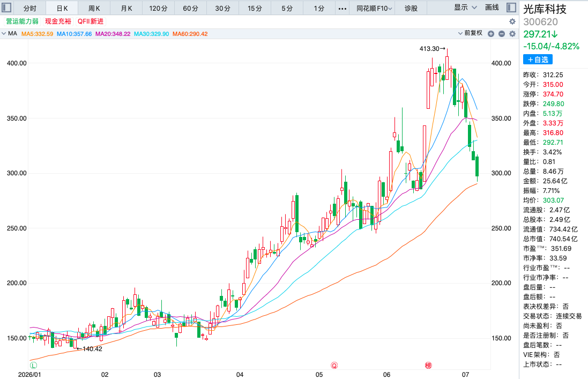Add stock with +自选 button

tap(538, 60)
